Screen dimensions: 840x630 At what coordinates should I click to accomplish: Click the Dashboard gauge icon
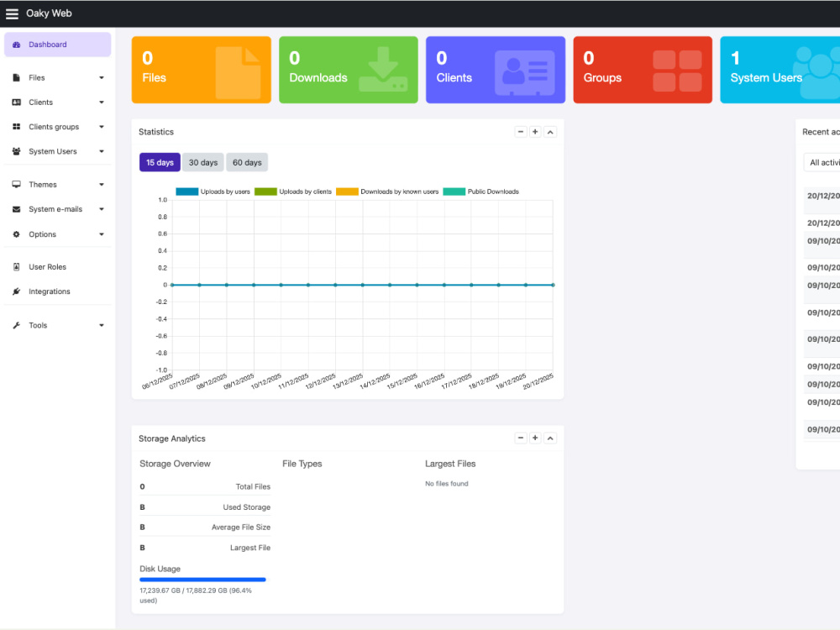coord(17,45)
